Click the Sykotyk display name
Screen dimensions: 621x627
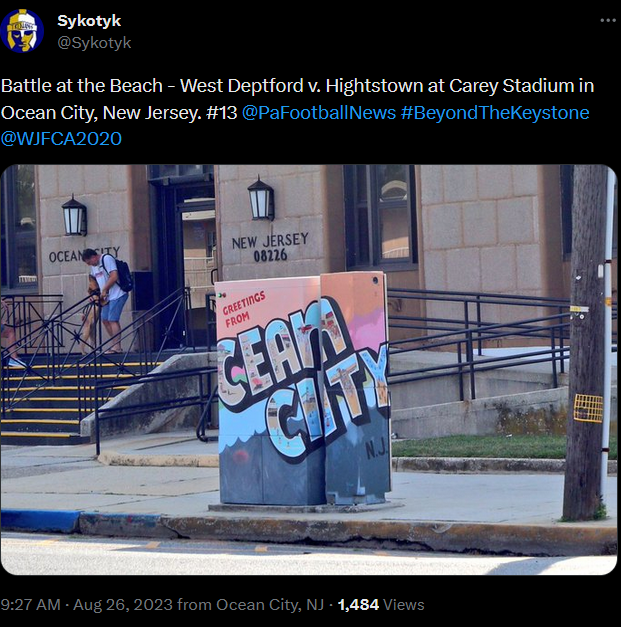89,21
